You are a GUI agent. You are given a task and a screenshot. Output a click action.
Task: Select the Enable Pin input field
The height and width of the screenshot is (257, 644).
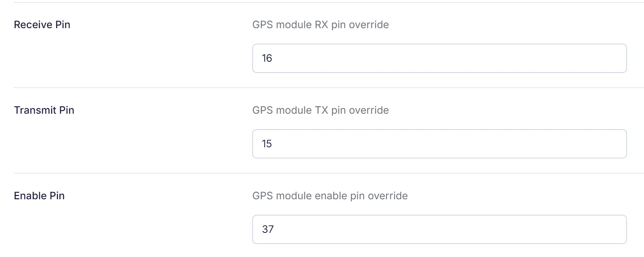(x=439, y=229)
